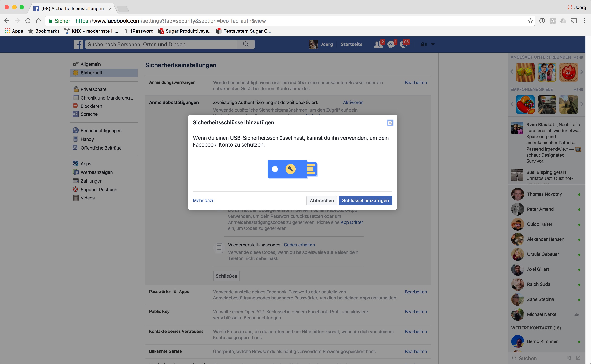The width and height of the screenshot is (591, 364).
Task: Open the Mehr dazu link
Action: (x=204, y=201)
